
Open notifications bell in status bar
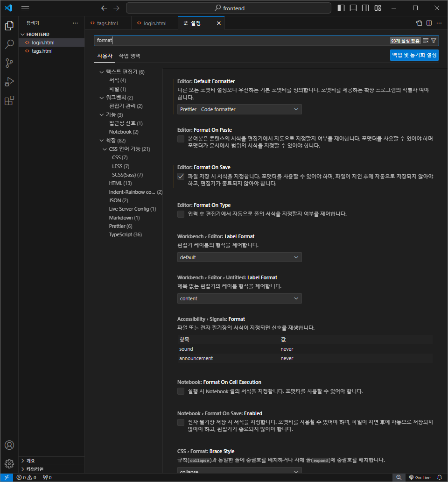[440, 477]
